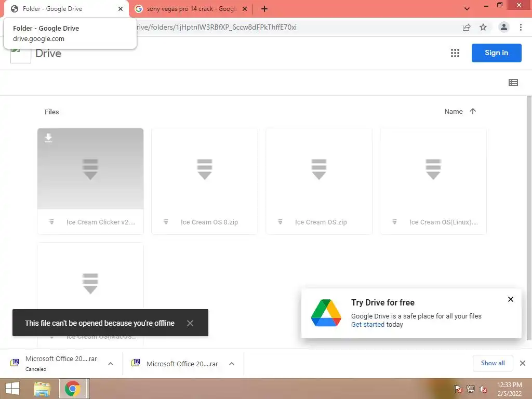Click the Google Drive logo in the promo card
Screen dimensions: 532x399
326,313
